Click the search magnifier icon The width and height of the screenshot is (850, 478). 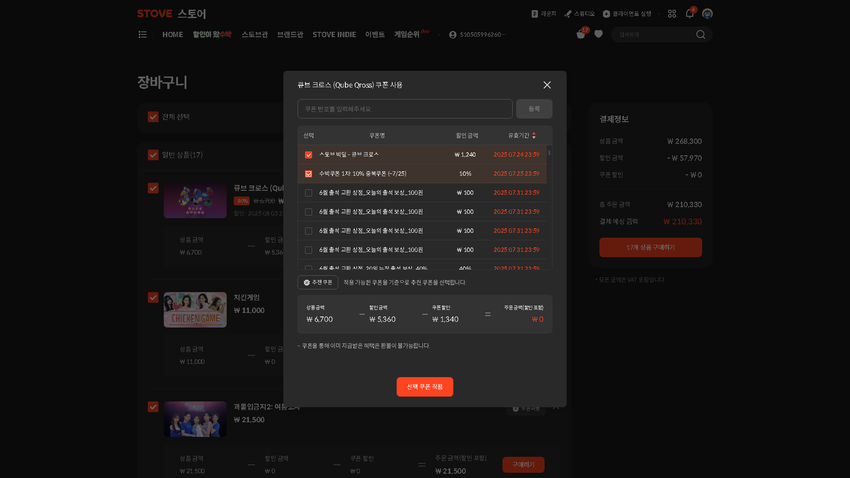[x=700, y=35]
